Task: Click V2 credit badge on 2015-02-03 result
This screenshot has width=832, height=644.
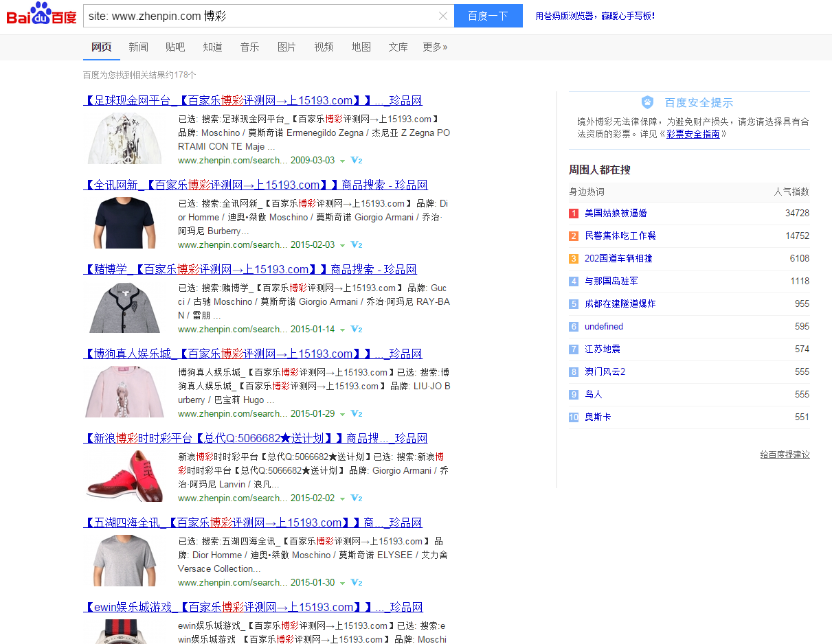Action: point(357,245)
